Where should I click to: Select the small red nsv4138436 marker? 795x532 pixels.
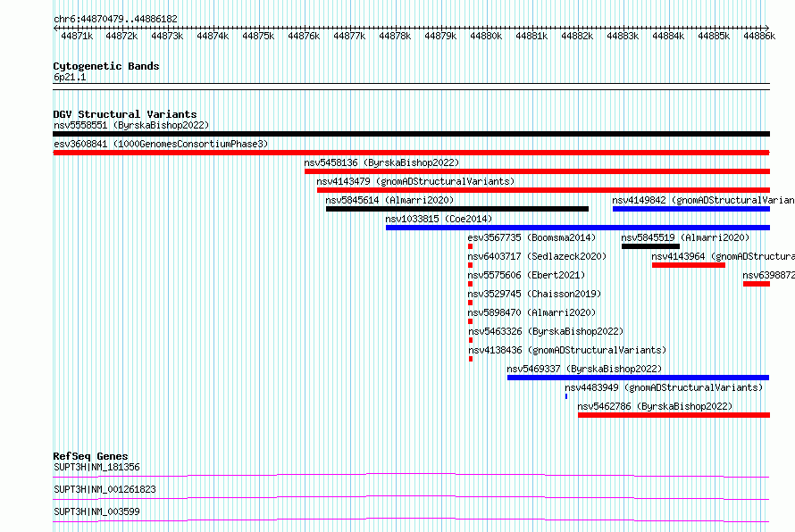click(471, 359)
